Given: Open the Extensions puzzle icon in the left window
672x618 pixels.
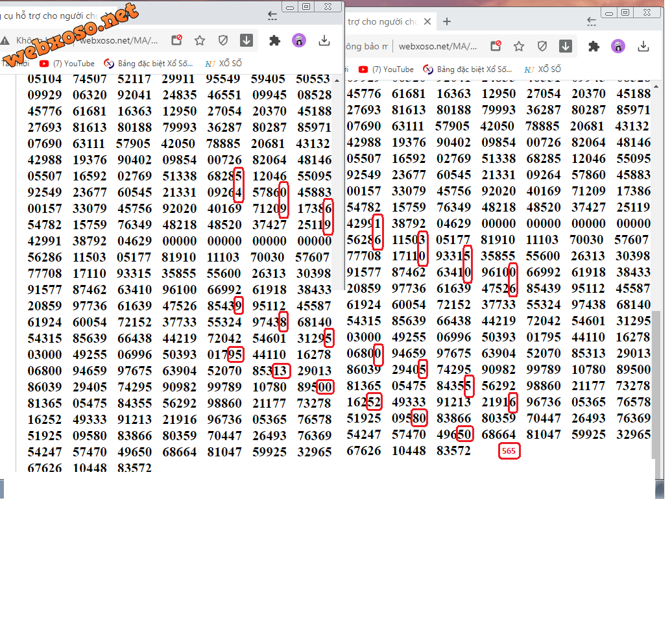Looking at the screenshot, I should click(274, 41).
